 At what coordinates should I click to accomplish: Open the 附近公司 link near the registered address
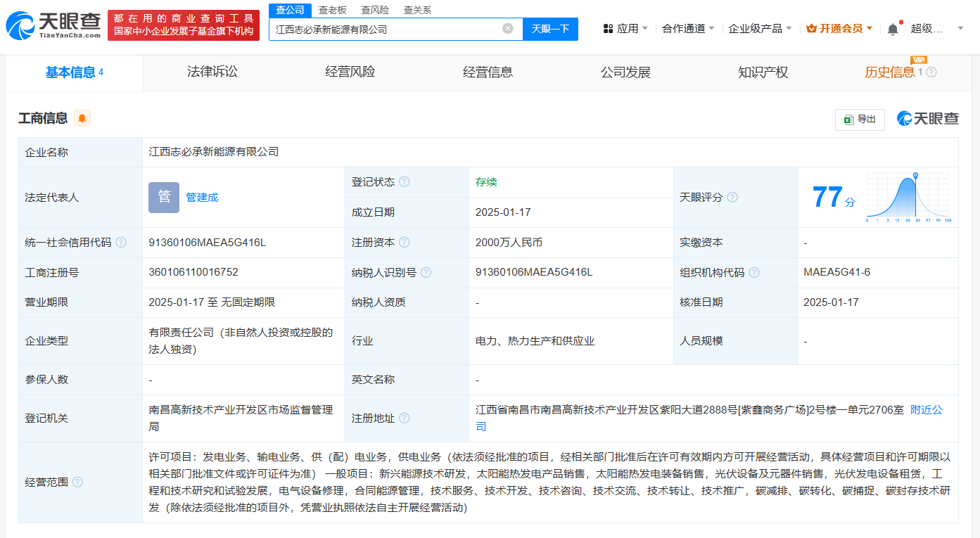pos(925,410)
